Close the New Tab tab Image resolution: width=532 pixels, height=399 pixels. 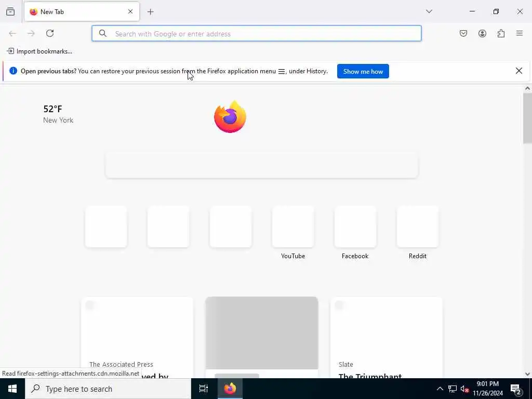pyautogui.click(x=130, y=11)
